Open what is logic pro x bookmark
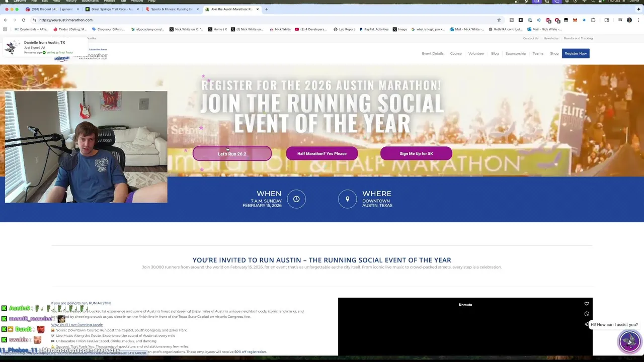Image resolution: width=644 pixels, height=362 pixels. point(428,29)
